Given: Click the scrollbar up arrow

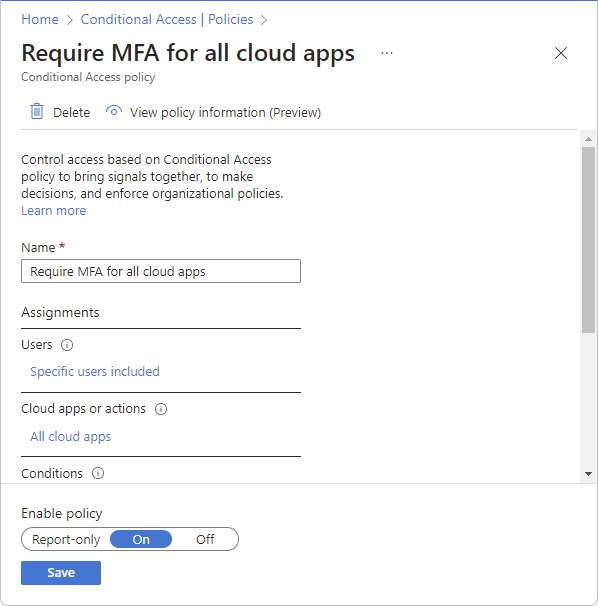Looking at the screenshot, I should tap(588, 139).
